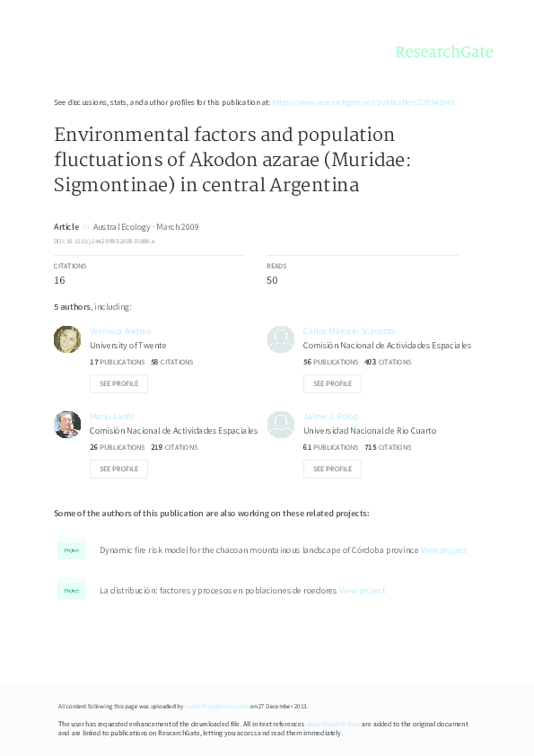Click SEE PROFILE under Carlos Marcelo Scavuzzo
This screenshot has width=534, height=756.
tap(332, 383)
